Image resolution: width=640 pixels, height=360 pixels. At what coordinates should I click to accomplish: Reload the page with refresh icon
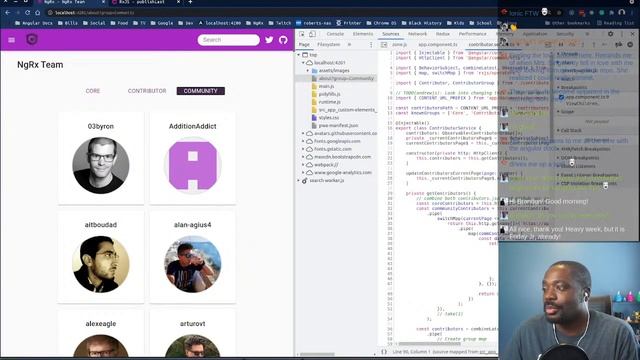coord(27,13)
